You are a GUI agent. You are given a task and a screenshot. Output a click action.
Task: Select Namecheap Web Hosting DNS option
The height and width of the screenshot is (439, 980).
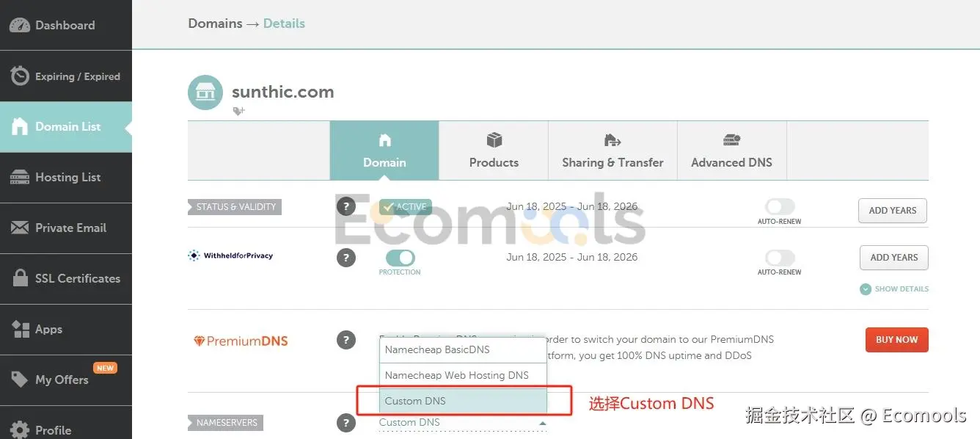(x=463, y=375)
